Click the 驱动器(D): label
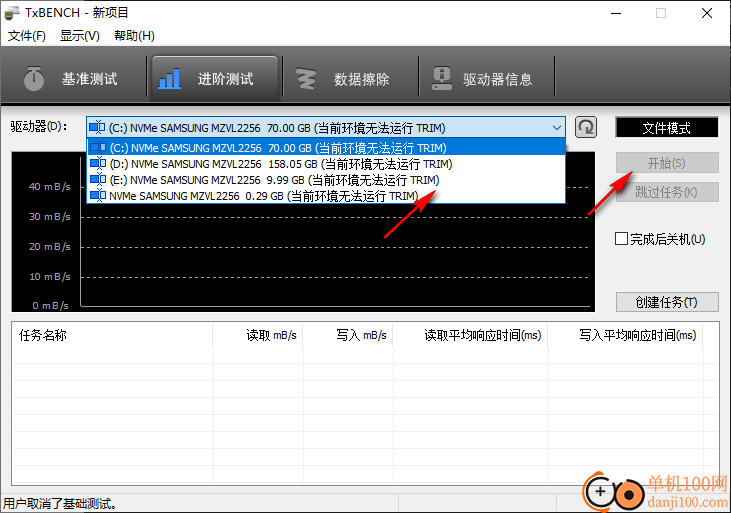Screen dimensions: 731x513 point(39,126)
